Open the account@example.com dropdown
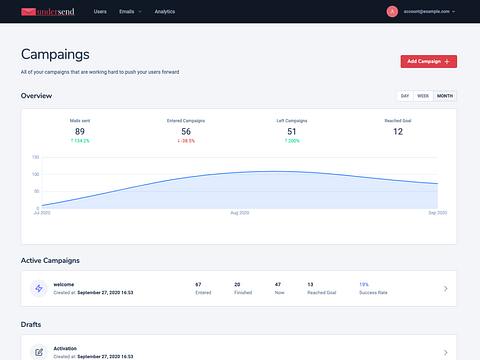The image size is (480, 360). [x=429, y=11]
